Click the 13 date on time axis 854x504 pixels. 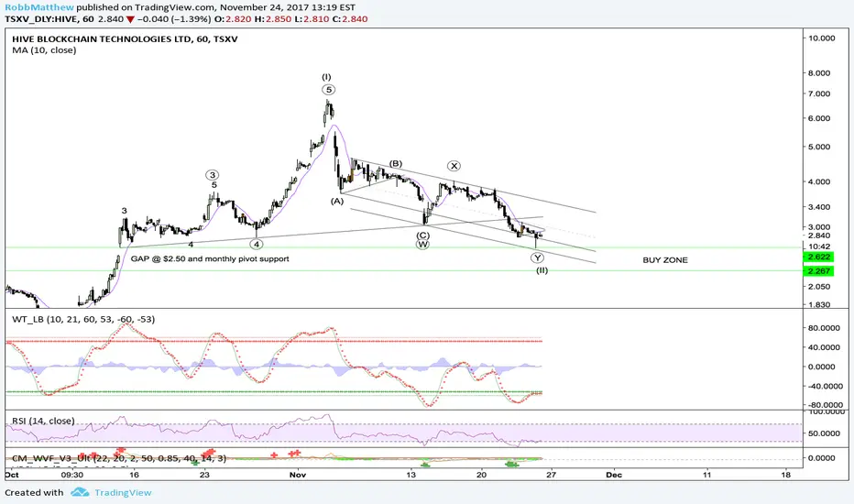pos(411,475)
